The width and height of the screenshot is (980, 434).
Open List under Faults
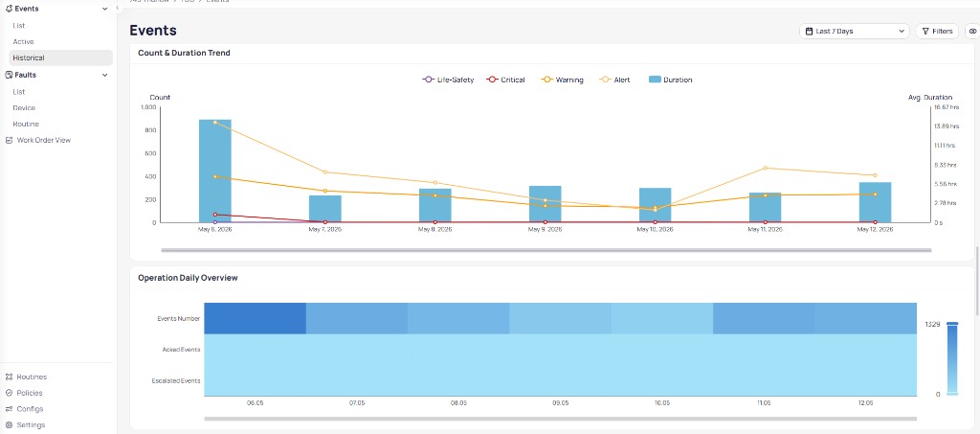coord(19,92)
